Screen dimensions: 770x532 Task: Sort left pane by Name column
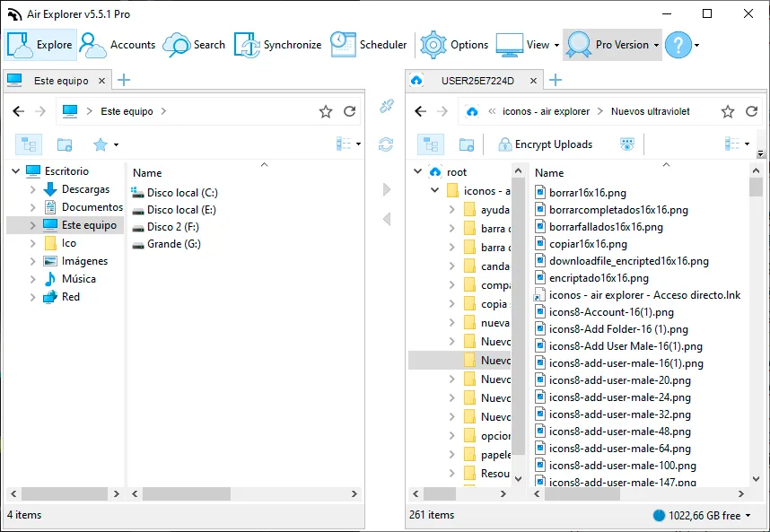pyautogui.click(x=147, y=173)
